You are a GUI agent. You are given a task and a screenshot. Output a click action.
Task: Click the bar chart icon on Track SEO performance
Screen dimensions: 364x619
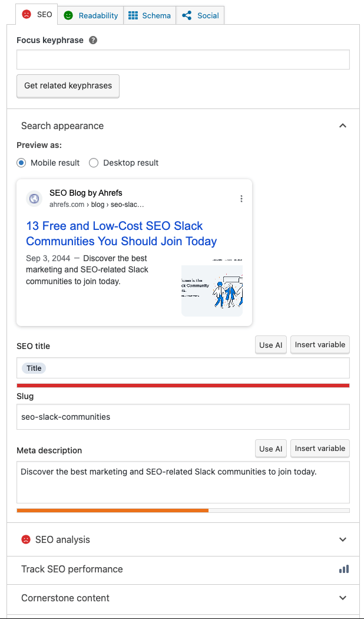pyautogui.click(x=343, y=569)
